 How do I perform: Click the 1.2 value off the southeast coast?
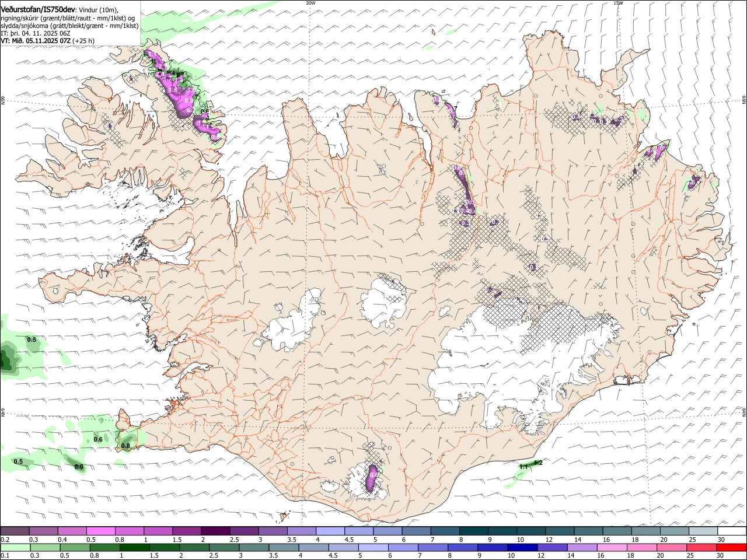coord(538,463)
